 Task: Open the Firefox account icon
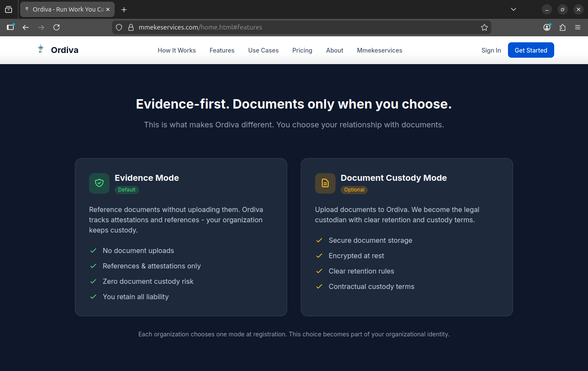[x=547, y=27]
